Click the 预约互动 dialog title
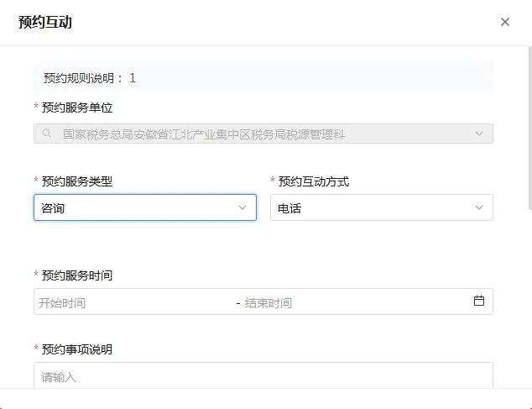Screen dimensions: 532x409 [x=45, y=22]
